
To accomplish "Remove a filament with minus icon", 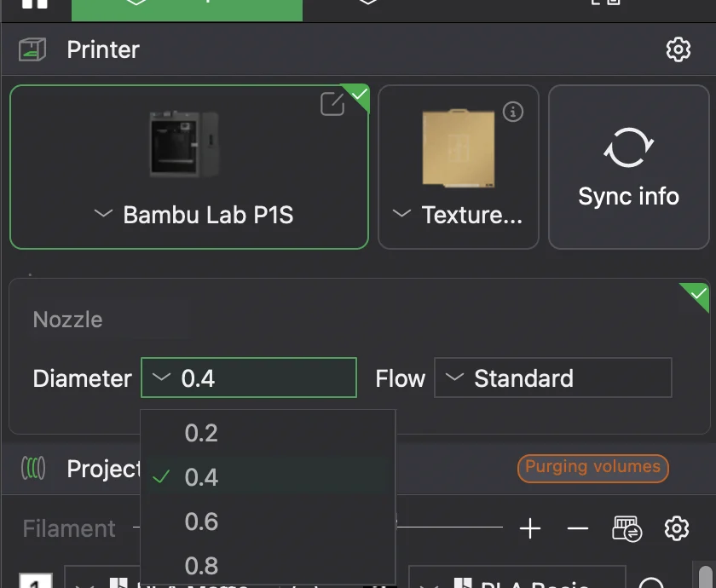I will point(578,528).
